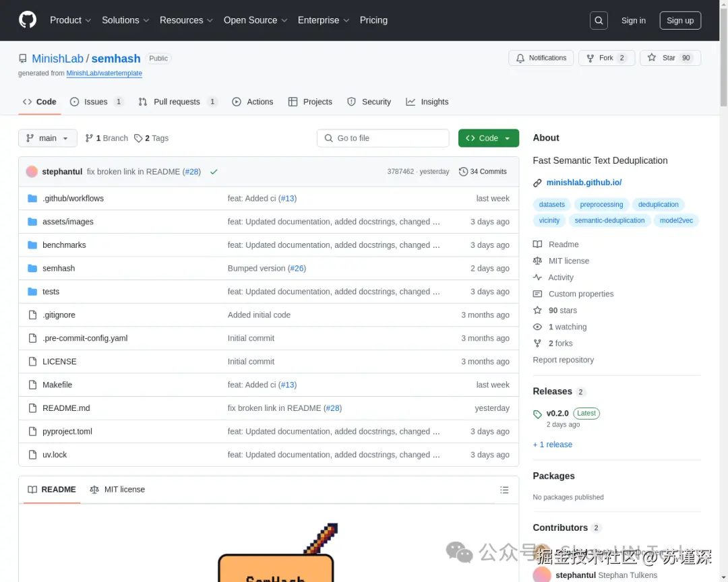Screen dimensions: 728x582
Task: Open the semhash folder name
Action: pos(59,268)
